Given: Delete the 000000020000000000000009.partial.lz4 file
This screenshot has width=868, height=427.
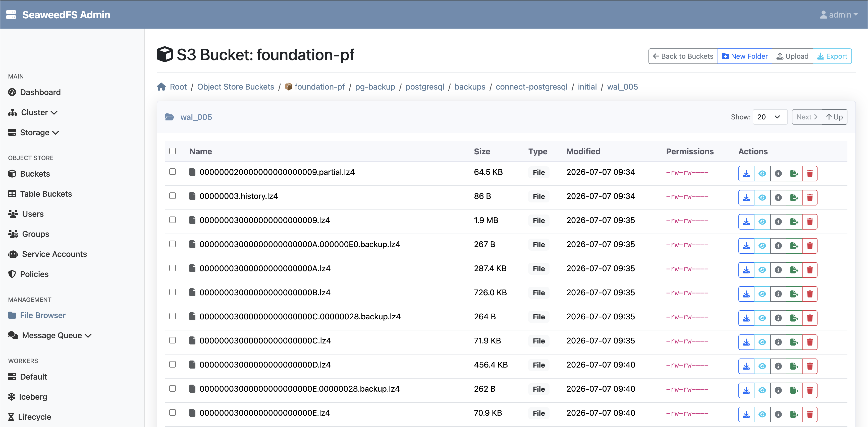Looking at the screenshot, I should [810, 174].
